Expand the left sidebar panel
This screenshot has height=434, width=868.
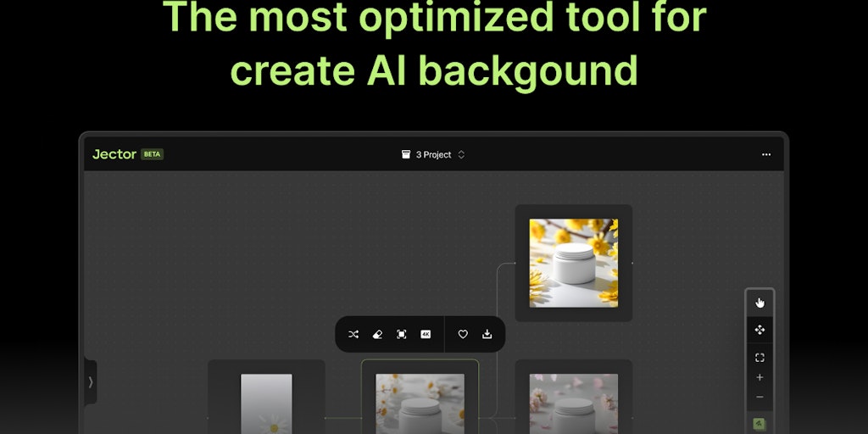(90, 382)
